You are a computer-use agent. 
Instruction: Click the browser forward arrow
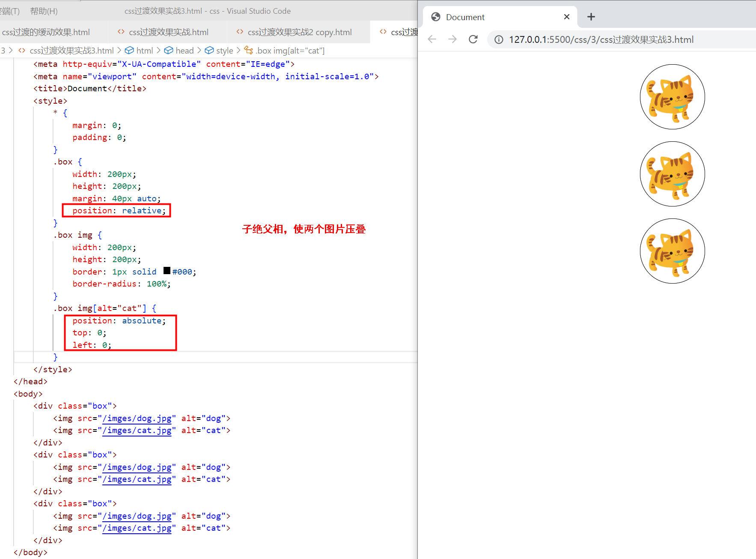click(452, 39)
